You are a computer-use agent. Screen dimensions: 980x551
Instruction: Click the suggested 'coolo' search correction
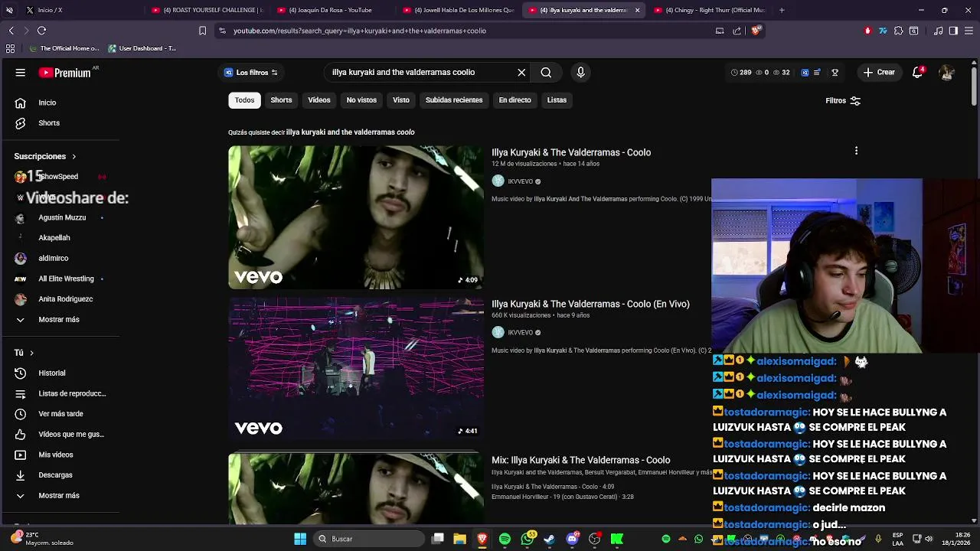pos(351,132)
